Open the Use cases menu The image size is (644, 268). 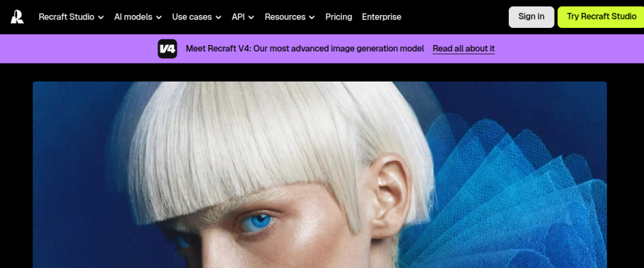point(197,17)
